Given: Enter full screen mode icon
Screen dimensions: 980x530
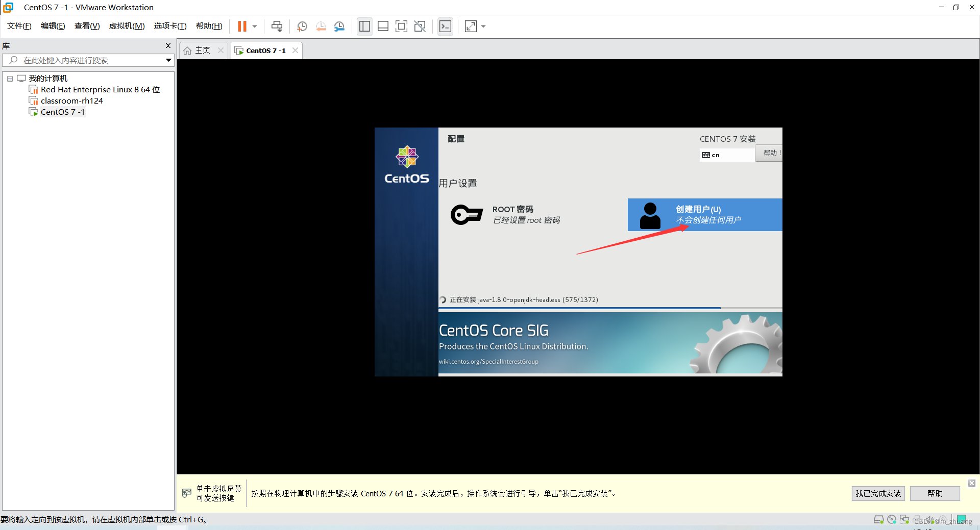Looking at the screenshot, I should point(402,27).
